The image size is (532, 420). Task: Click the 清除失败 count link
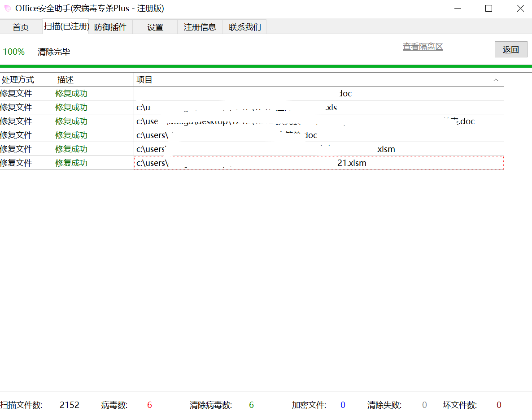click(424, 405)
